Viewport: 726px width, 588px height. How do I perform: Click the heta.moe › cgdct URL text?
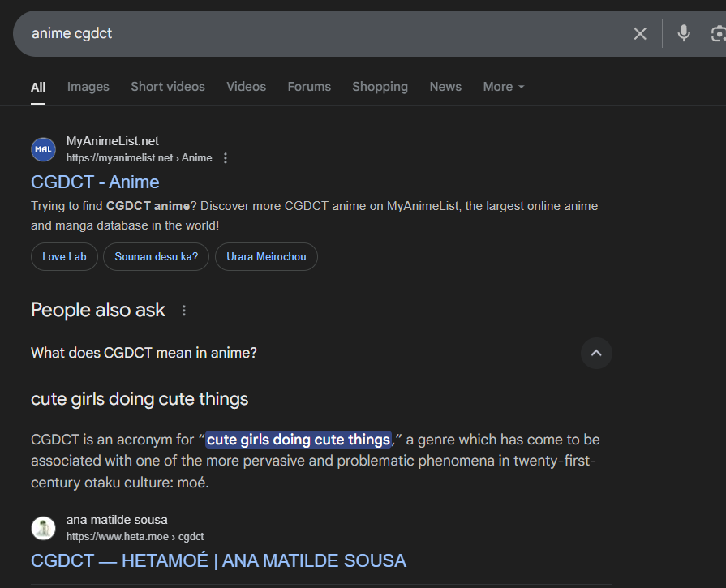tap(135, 537)
